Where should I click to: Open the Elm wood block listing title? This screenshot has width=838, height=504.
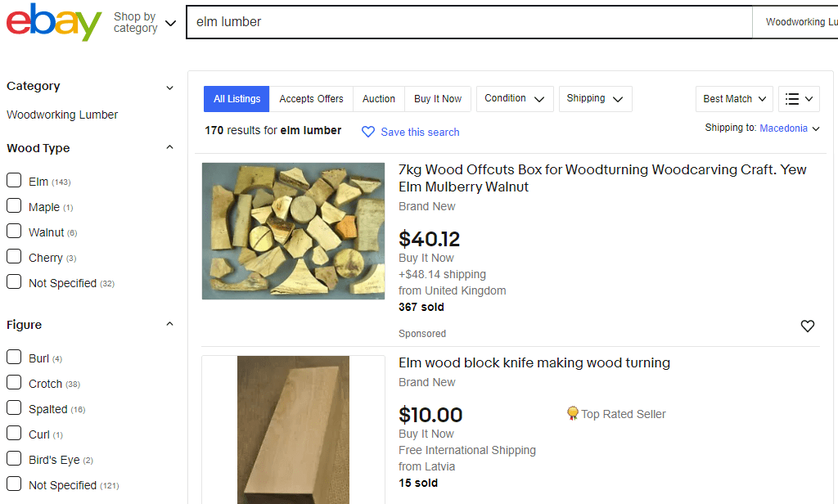pos(534,363)
